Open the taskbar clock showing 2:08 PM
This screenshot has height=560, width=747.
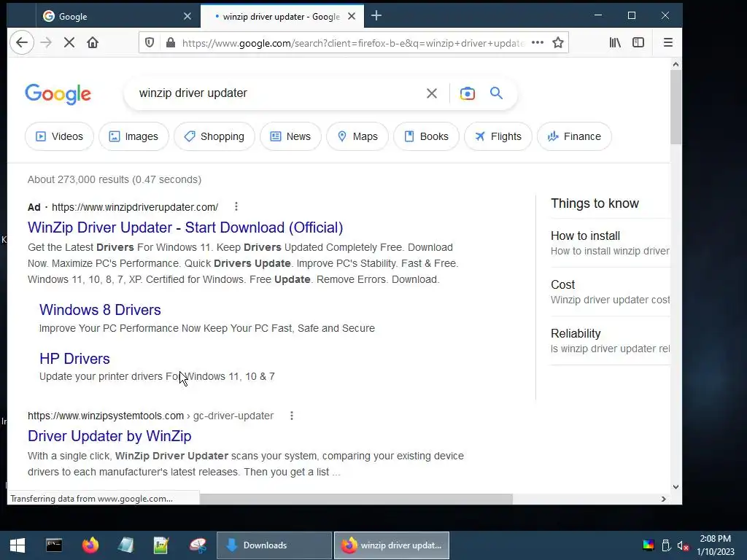[715, 545]
